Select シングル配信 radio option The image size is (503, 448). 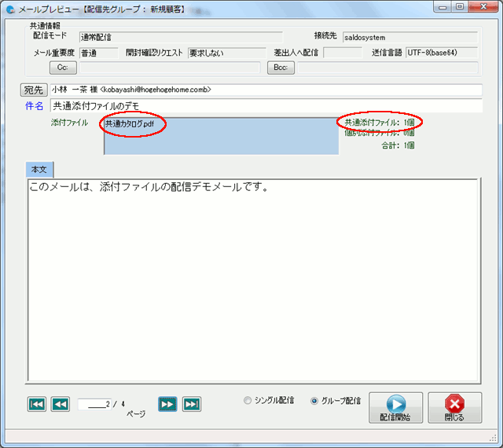[x=248, y=401]
